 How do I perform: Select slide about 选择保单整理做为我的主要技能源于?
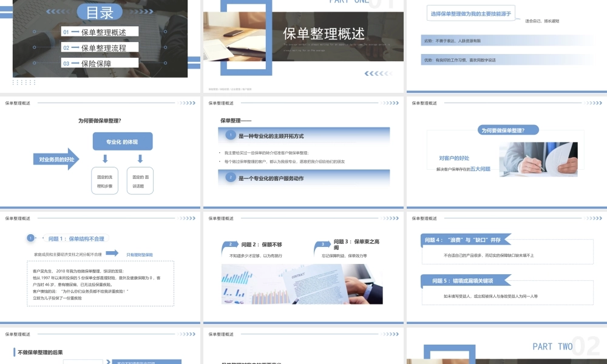507,45
